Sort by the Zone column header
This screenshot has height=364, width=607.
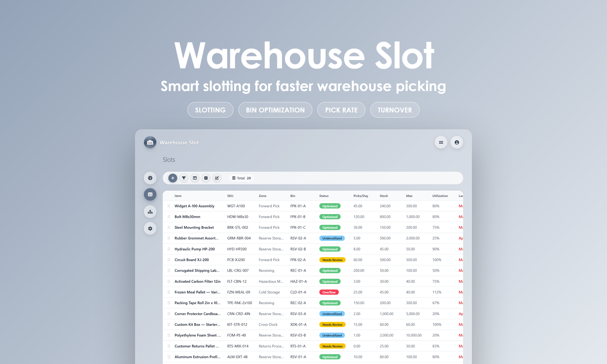click(x=262, y=196)
